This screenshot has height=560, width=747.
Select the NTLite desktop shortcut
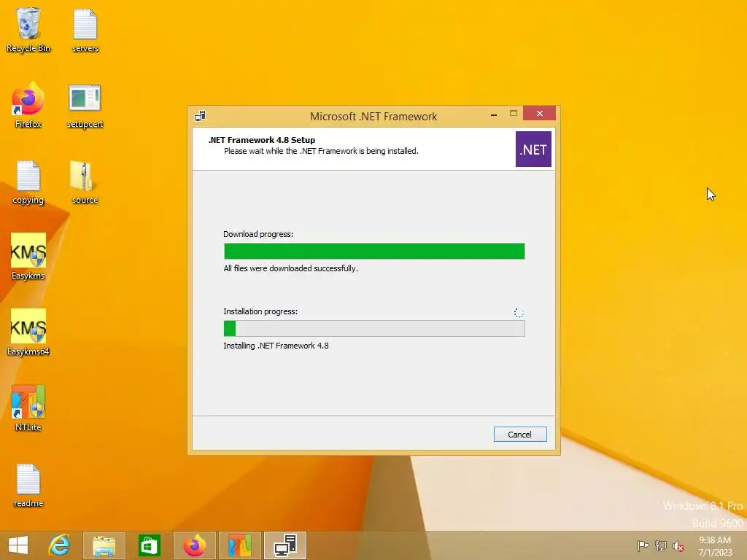[x=28, y=408]
